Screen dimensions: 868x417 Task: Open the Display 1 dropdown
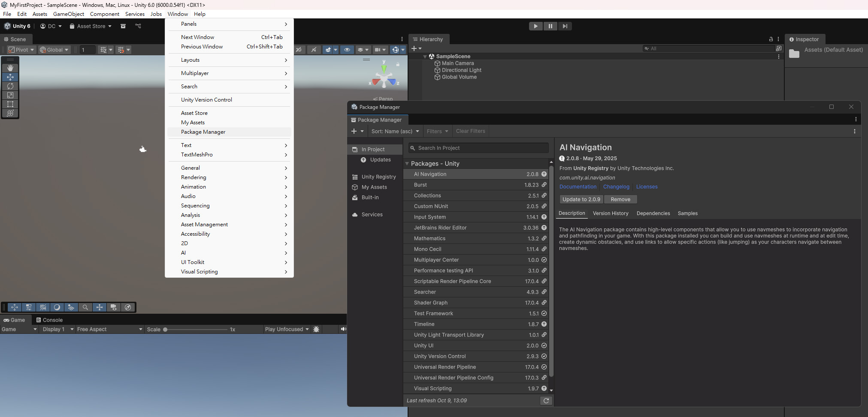pyautogui.click(x=58, y=329)
